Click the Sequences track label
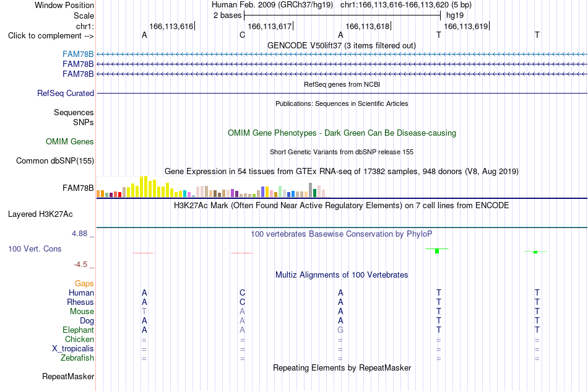This screenshot has width=588, height=391. (x=74, y=112)
